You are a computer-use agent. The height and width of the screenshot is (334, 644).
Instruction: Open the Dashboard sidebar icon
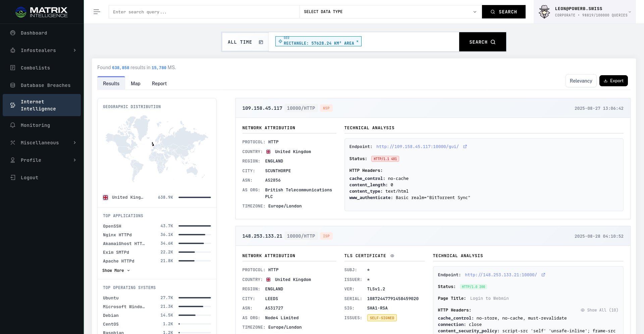(13, 33)
